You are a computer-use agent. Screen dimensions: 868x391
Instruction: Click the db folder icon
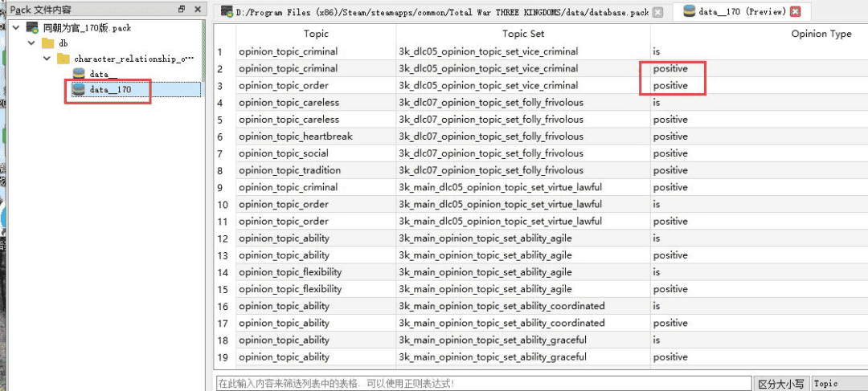click(47, 43)
